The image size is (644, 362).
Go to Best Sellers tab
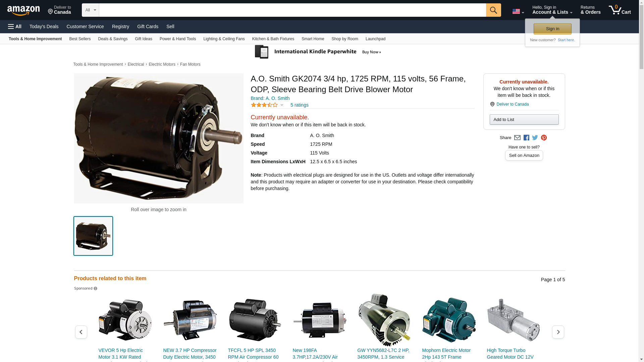[x=80, y=39]
